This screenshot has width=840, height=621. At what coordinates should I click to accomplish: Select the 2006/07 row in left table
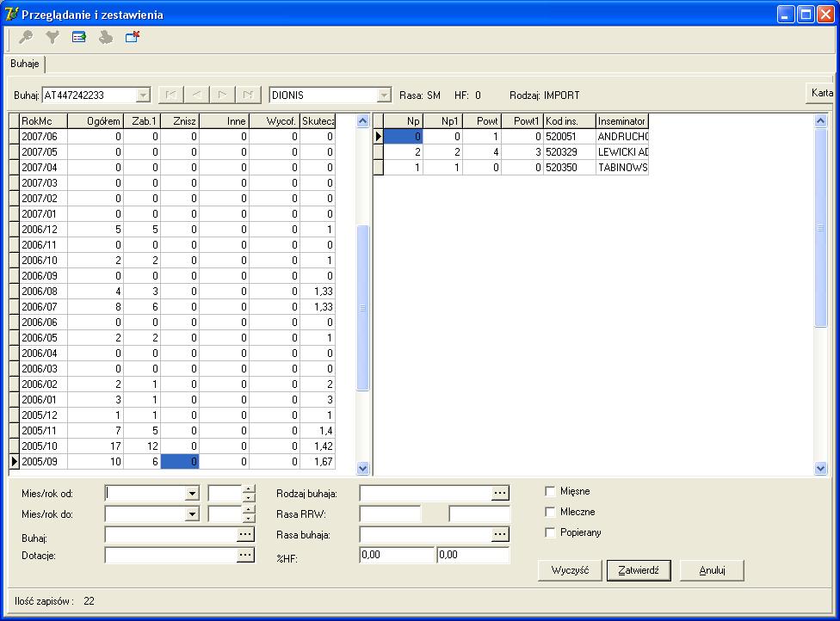point(172,307)
